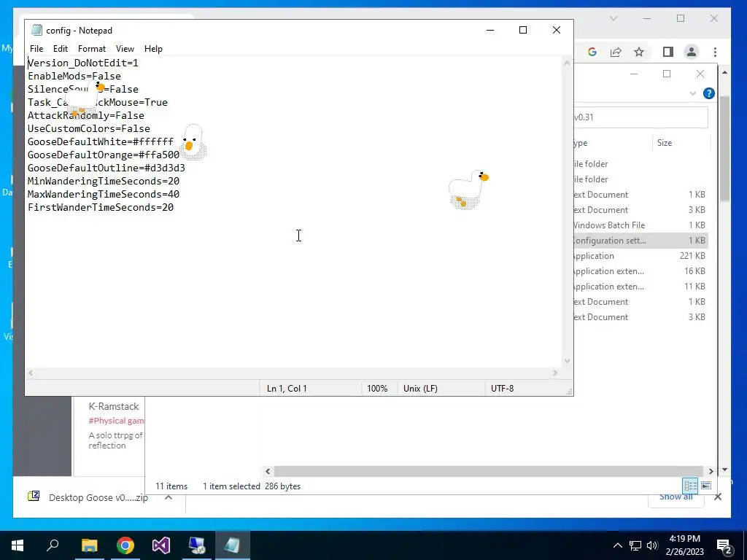747x560 pixels.
Task: Sort by the Size column header
Action: 664,143
